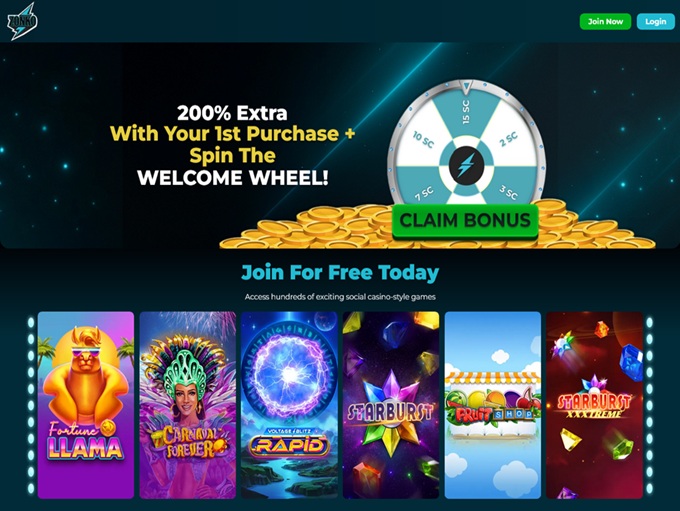This screenshot has height=511, width=680.
Task: Click the lightning bolt wheel center
Action: pyautogui.click(x=466, y=165)
